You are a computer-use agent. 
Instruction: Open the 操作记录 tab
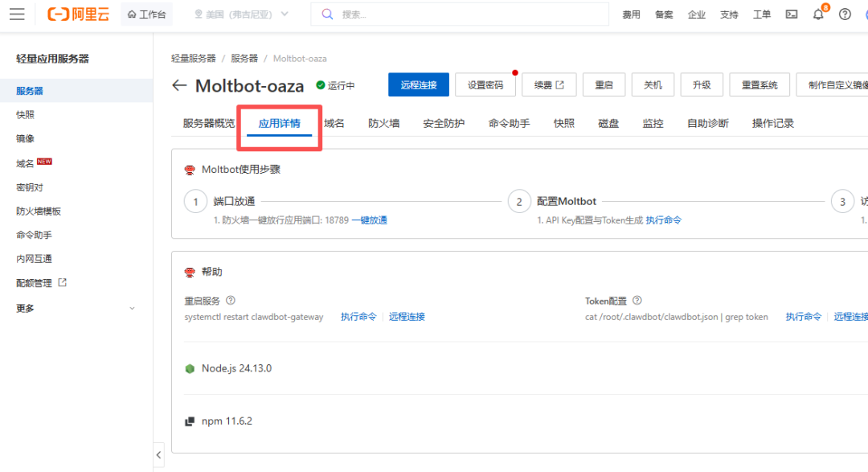pos(773,124)
